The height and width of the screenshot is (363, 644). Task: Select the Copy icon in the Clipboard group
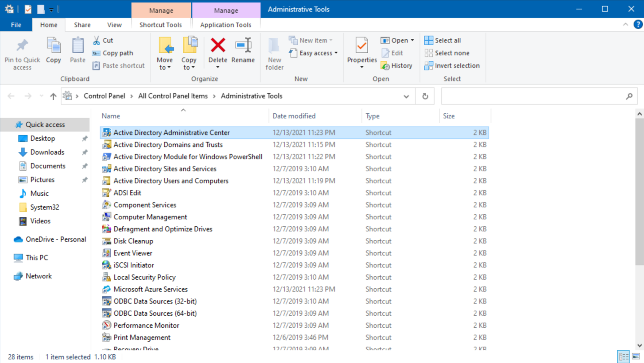[x=53, y=51]
